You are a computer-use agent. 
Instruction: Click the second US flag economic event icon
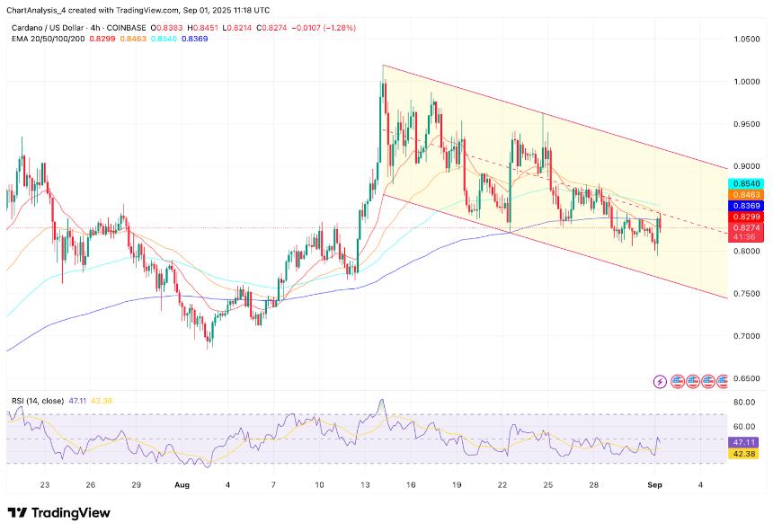click(693, 381)
